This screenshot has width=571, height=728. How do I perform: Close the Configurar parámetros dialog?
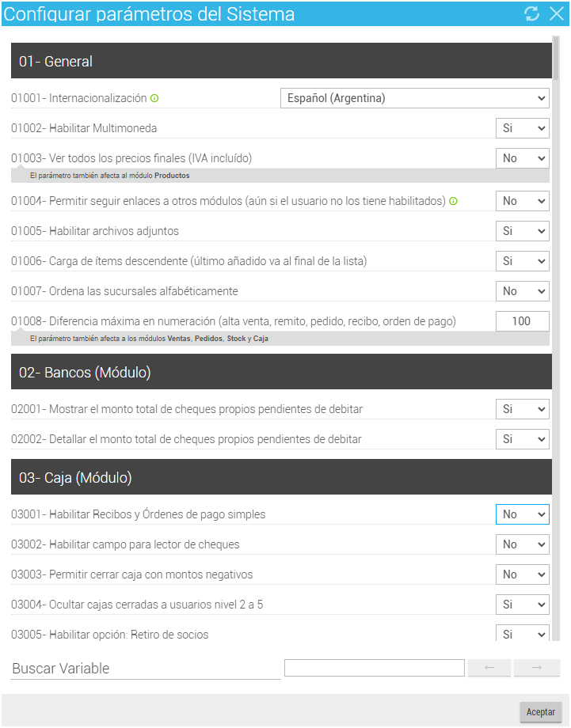pos(557,13)
